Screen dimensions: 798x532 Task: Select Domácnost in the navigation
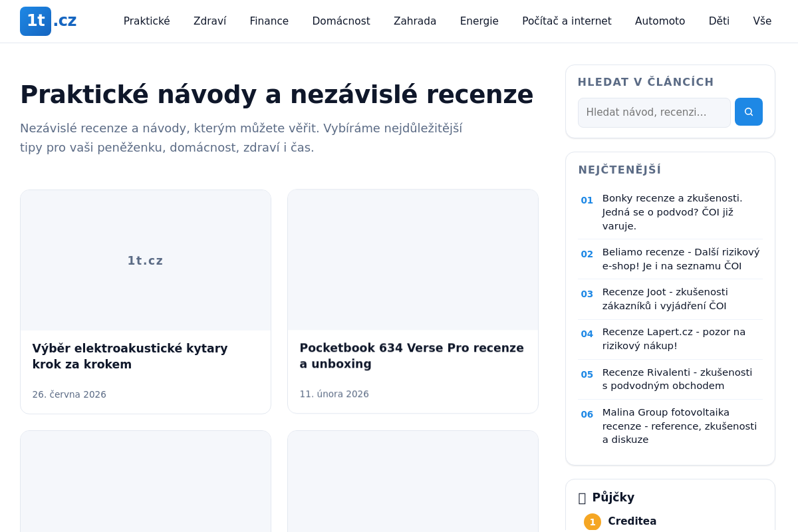tap(341, 21)
